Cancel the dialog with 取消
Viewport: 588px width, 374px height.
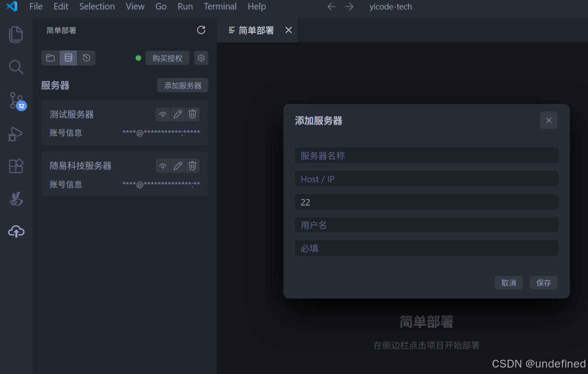click(x=509, y=283)
